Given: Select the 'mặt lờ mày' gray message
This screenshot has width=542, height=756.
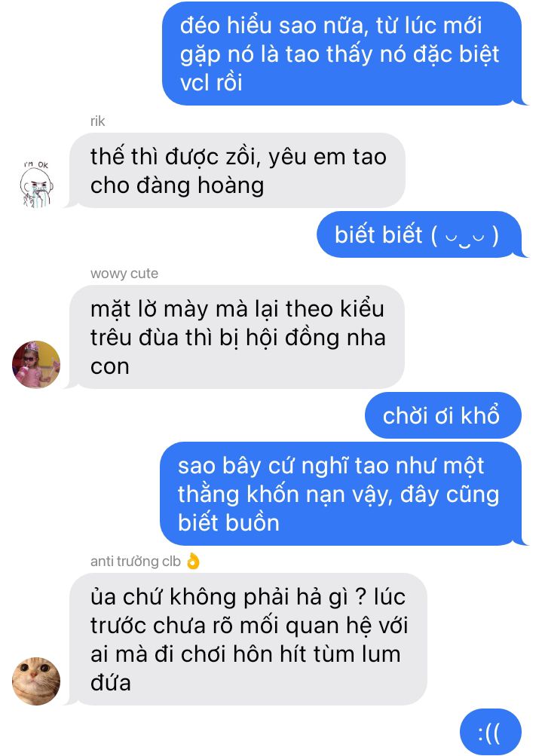Looking at the screenshot, I should point(237,337).
